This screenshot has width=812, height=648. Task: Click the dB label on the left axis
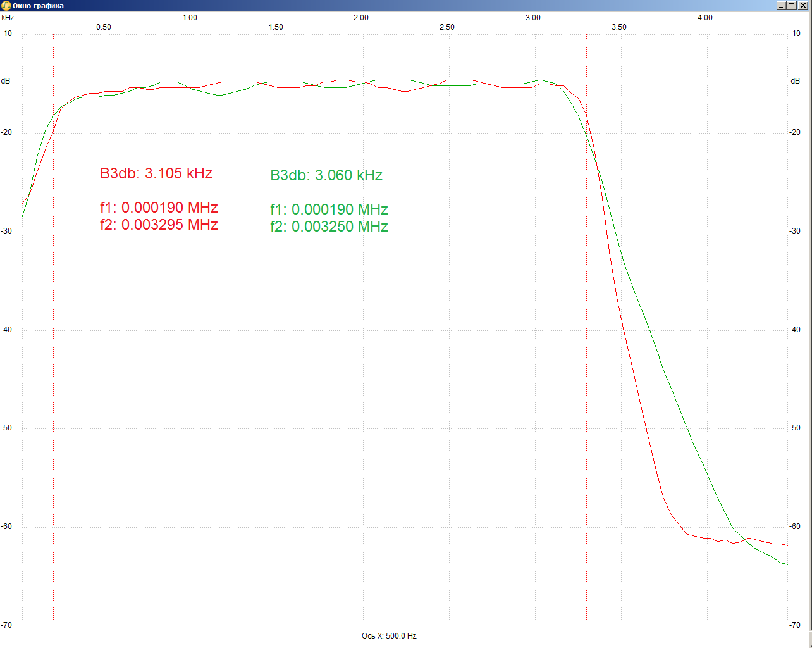tap(6, 81)
